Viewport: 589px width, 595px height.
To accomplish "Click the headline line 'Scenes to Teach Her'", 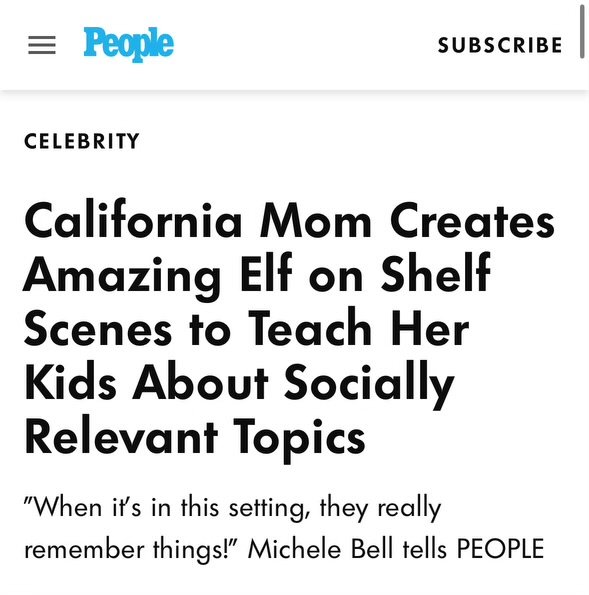I will click(247, 327).
